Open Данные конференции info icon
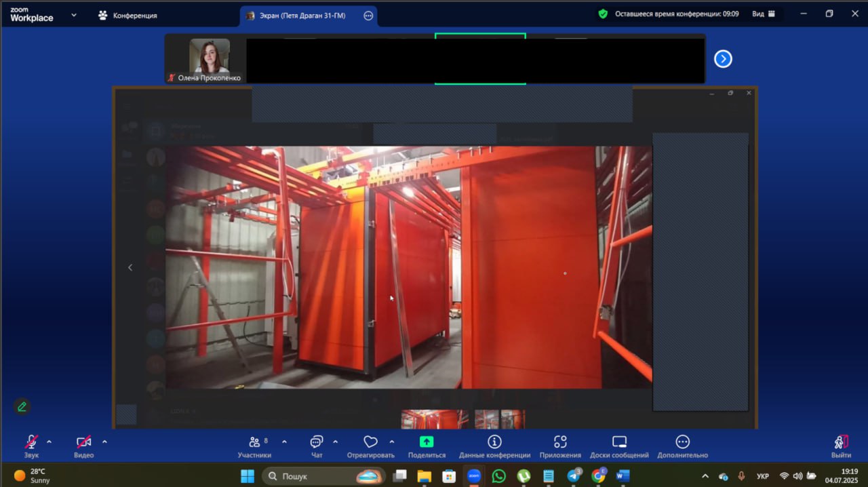Screen dimensions: 868x487 point(494,442)
